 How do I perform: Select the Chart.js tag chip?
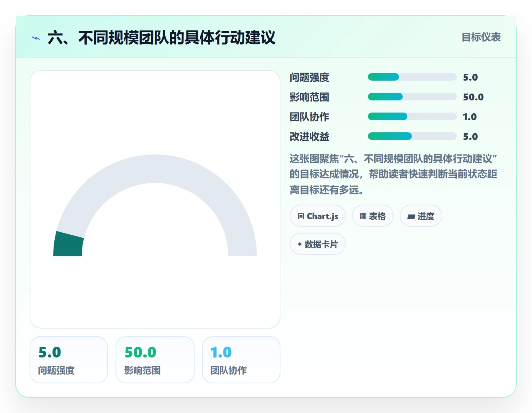[x=318, y=216]
